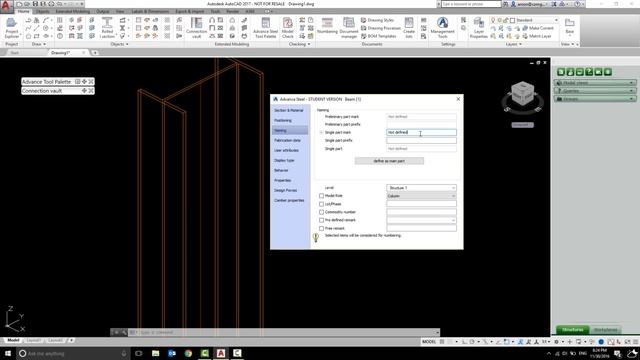Open the Fabrication data dialog page
This screenshot has width=640, height=360.
(287, 140)
